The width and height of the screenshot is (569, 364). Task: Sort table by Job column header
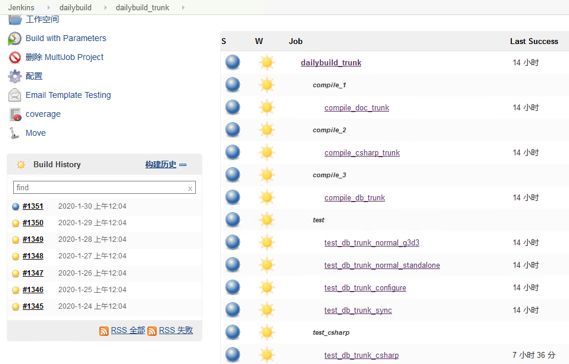[x=295, y=41]
